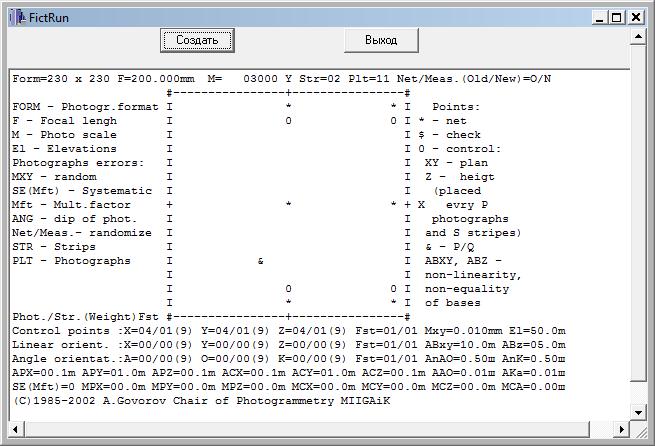Click the 'F=200.000mm' value
The image size is (655, 446).
[x=156, y=79]
